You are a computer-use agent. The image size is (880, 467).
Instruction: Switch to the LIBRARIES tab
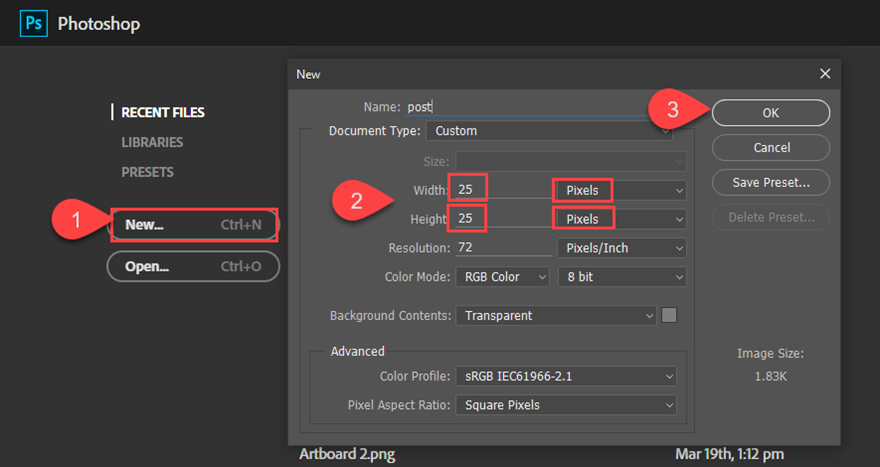pos(152,142)
